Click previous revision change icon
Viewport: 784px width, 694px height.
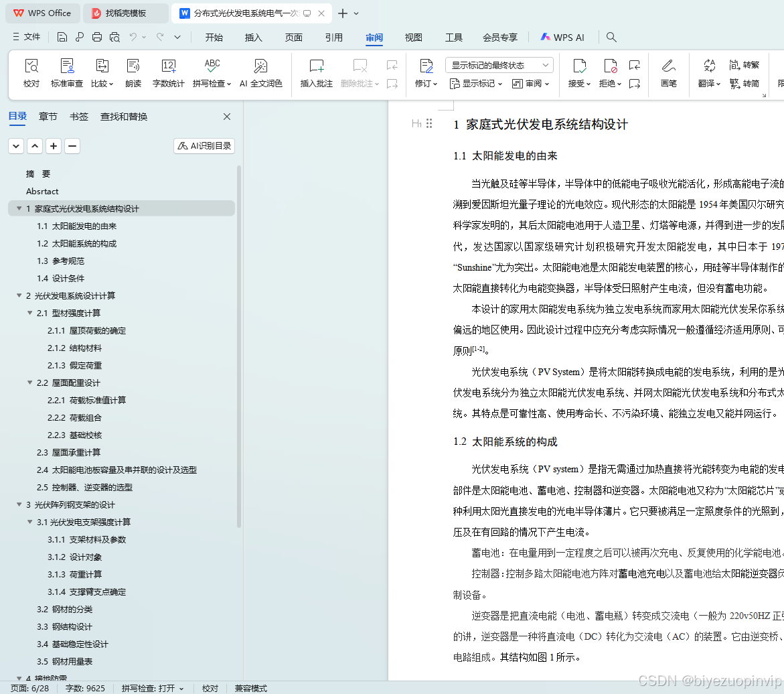(635, 65)
